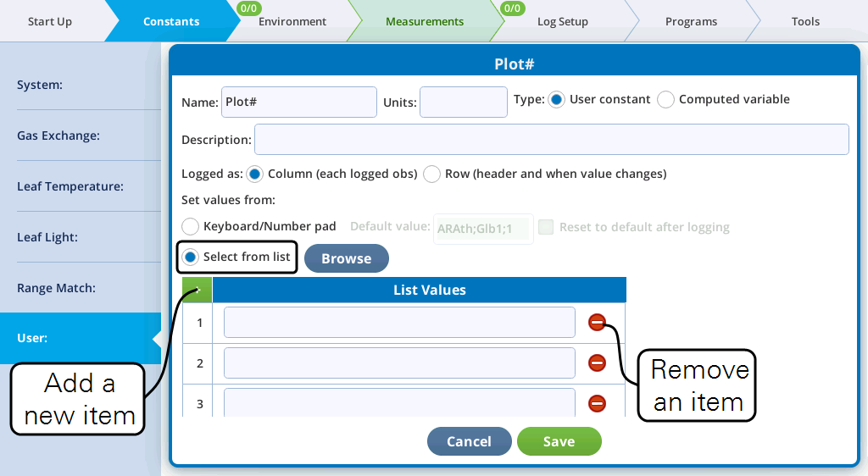Edit list value row 1 field

[x=399, y=323]
